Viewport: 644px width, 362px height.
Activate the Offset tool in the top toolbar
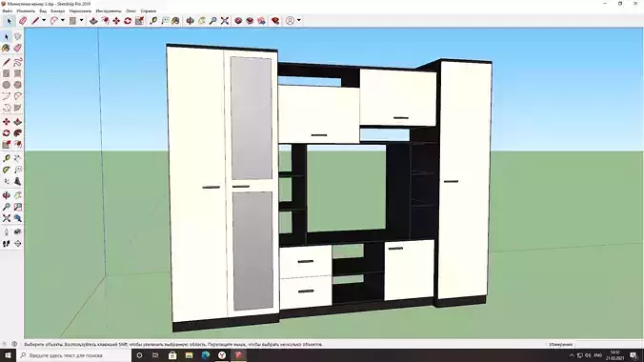tap(105, 21)
